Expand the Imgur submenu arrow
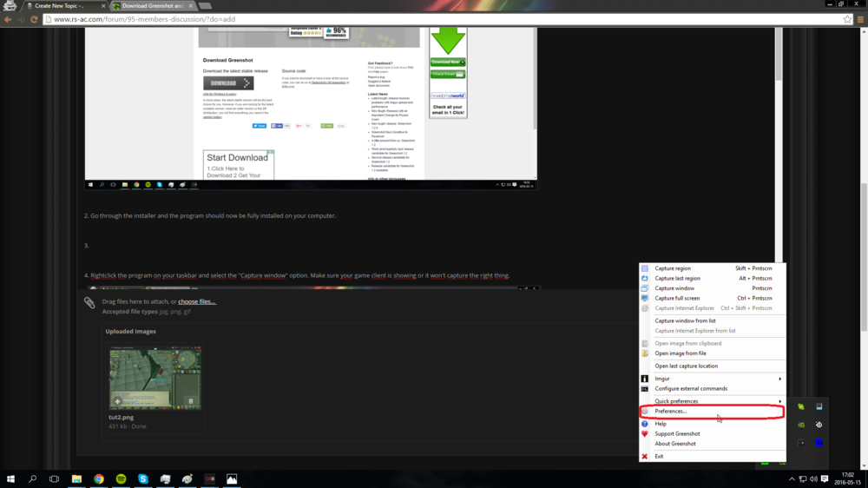 (x=780, y=379)
